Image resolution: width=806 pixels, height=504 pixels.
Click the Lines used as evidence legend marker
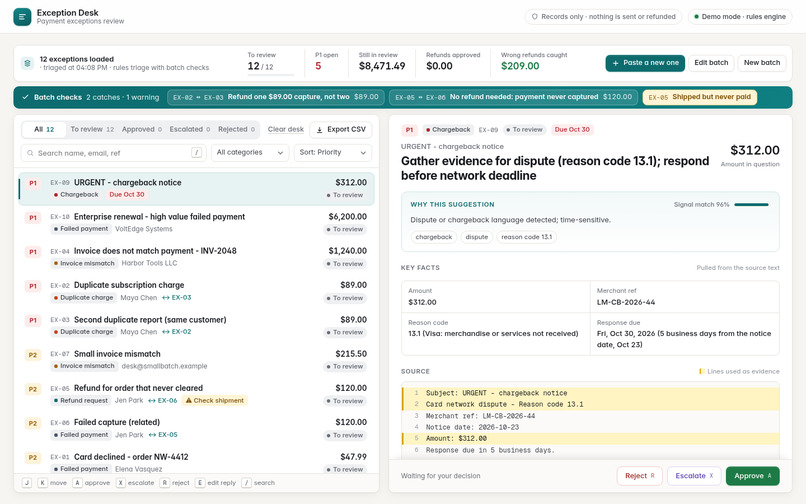[701, 371]
